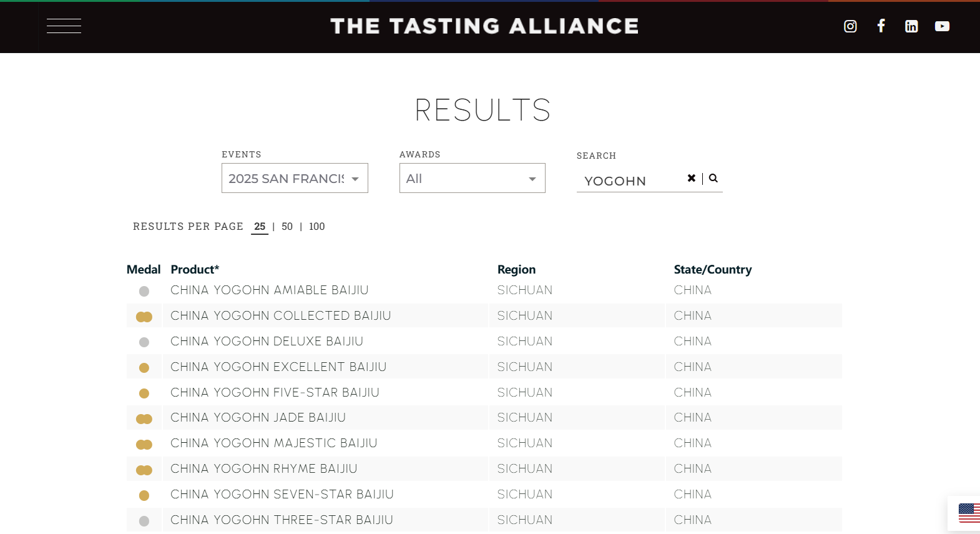Screen dimensions: 980x534
Task: Clear the YOGOHN search text
Action: (692, 178)
